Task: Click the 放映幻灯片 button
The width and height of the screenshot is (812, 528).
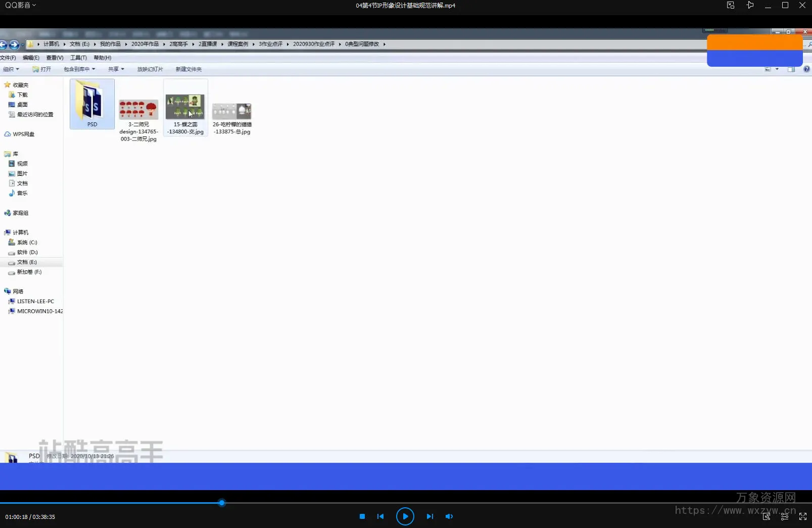Action: 150,69
